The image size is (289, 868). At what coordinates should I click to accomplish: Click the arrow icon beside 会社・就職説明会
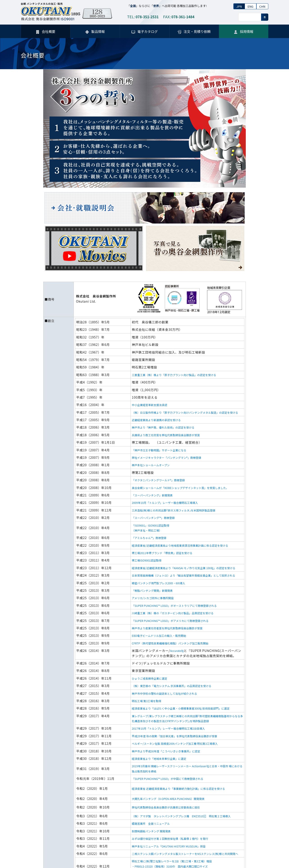point(53,208)
